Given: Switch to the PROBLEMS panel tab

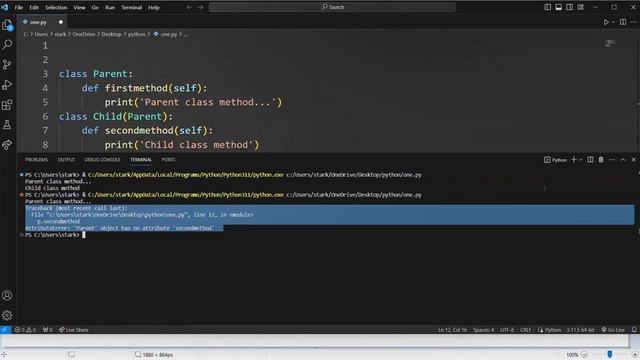Looking at the screenshot, I should pos(36,160).
